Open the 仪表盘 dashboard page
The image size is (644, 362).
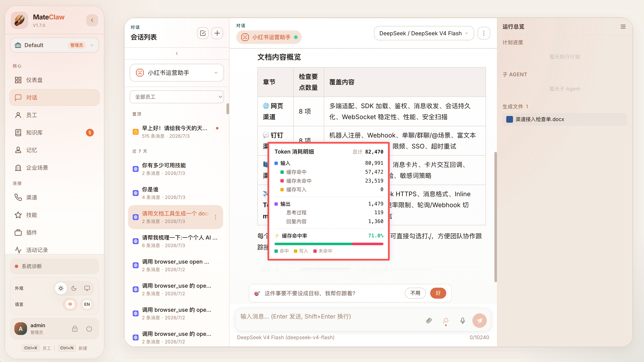point(55,80)
